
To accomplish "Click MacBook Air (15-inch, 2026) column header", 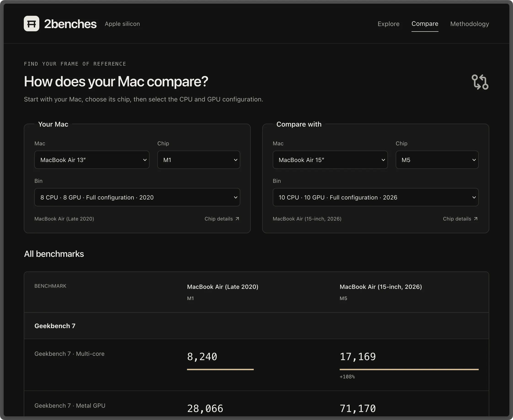I will pyautogui.click(x=381, y=287).
